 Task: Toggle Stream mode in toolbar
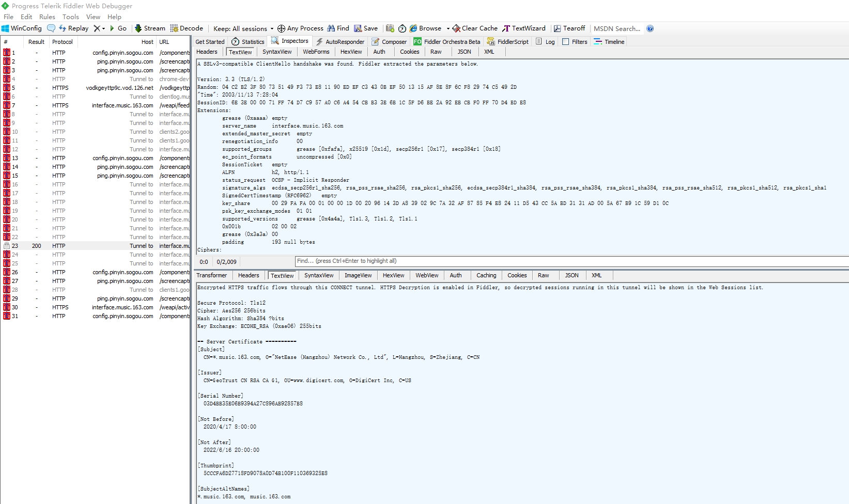click(150, 28)
